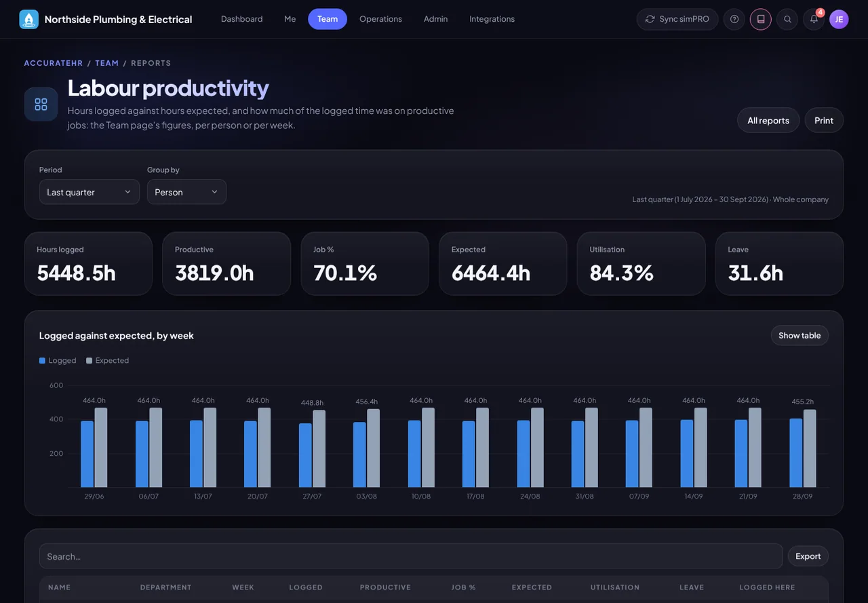Sort by the Job % column header
The height and width of the screenshot is (603, 868).
coord(464,587)
